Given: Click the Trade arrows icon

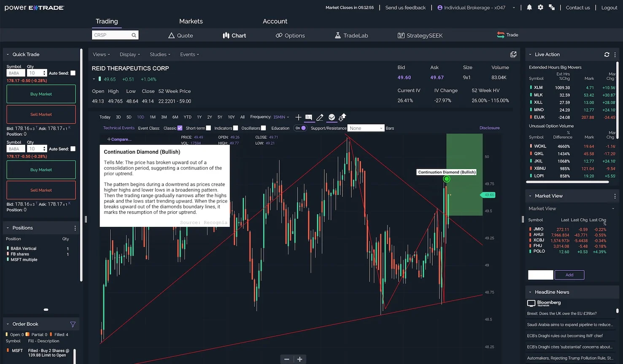Looking at the screenshot, I should [x=501, y=35].
